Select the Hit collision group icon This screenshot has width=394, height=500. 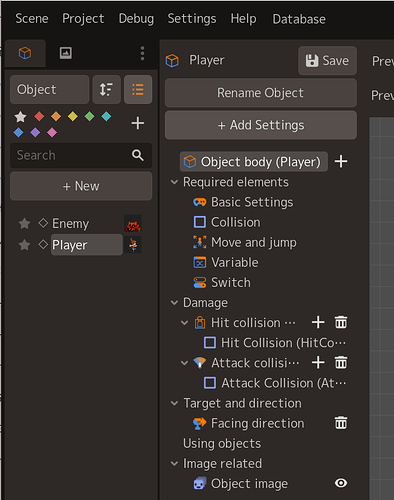pyautogui.click(x=200, y=323)
